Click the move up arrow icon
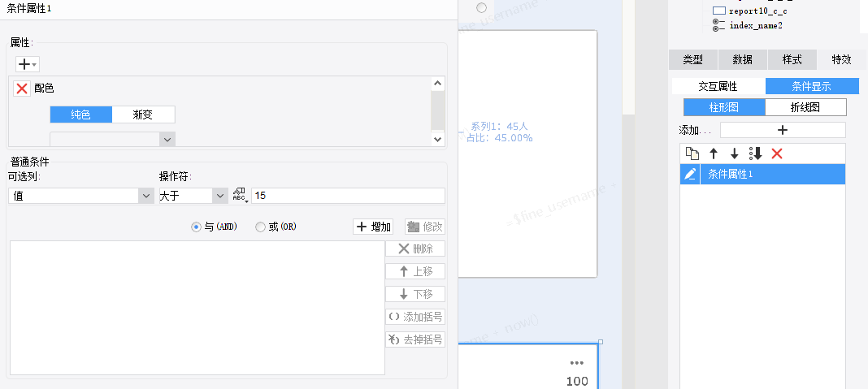868x389 pixels. 714,153
